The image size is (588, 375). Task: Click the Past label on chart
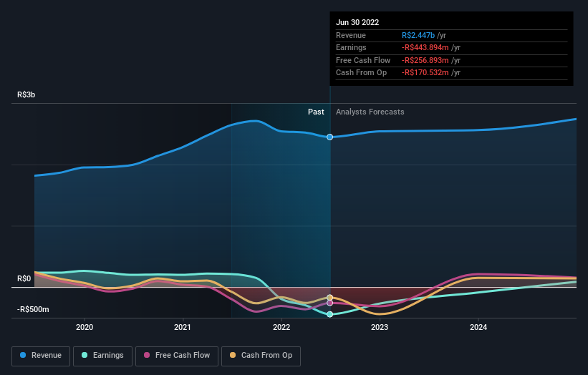click(x=316, y=112)
